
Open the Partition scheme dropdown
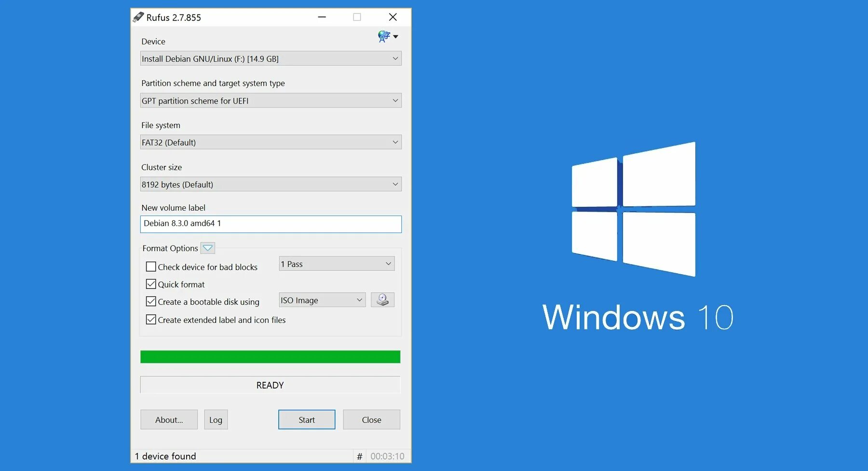(x=271, y=101)
